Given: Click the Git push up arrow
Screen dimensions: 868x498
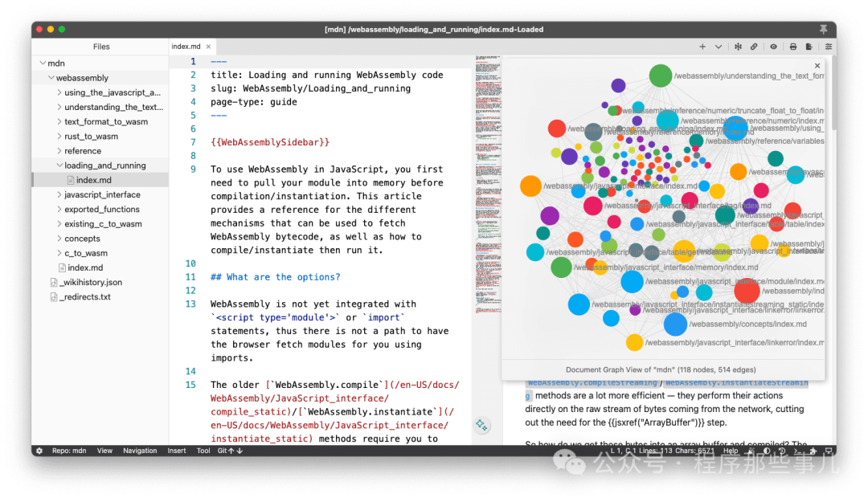Looking at the screenshot, I should pos(231,451).
